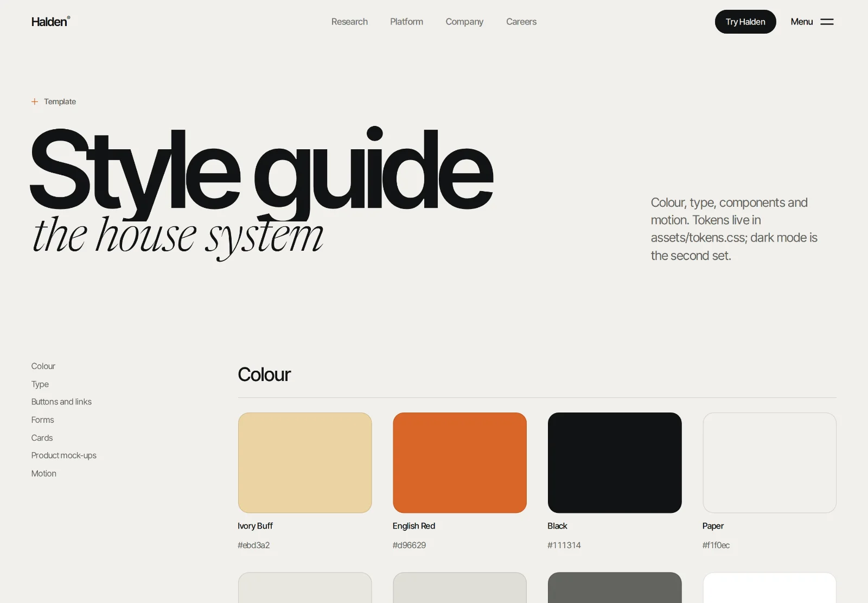Go to Product mock-ups section
This screenshot has width=868, height=603.
point(64,455)
